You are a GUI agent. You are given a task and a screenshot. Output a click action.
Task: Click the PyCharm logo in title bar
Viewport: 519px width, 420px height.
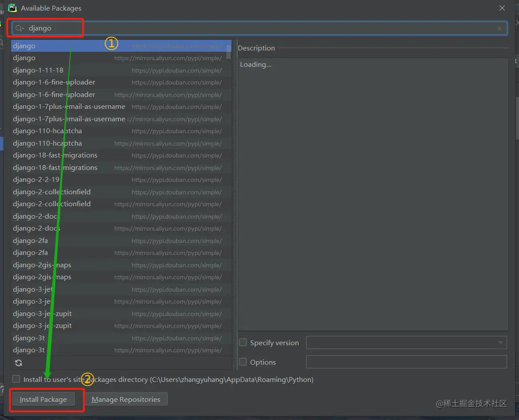[x=12, y=8]
